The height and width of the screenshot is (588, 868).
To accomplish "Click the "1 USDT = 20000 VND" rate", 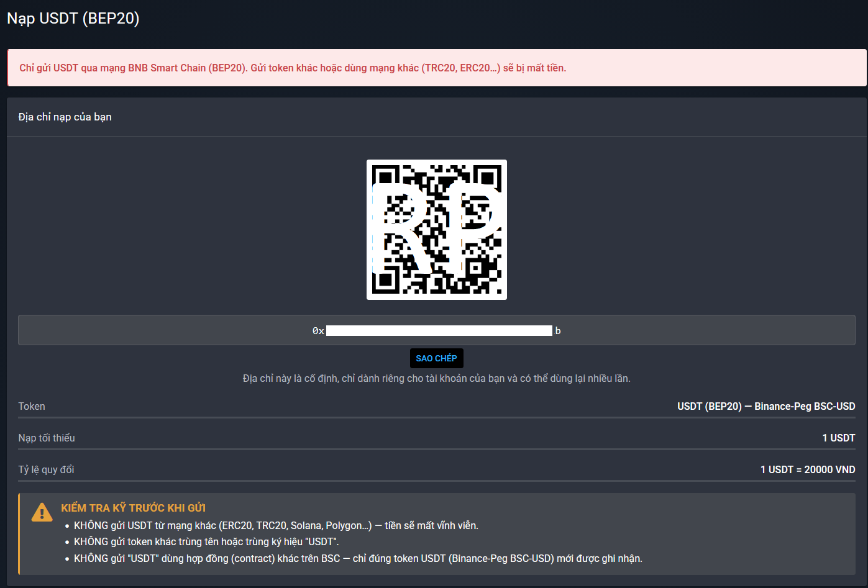I will click(x=808, y=469).
